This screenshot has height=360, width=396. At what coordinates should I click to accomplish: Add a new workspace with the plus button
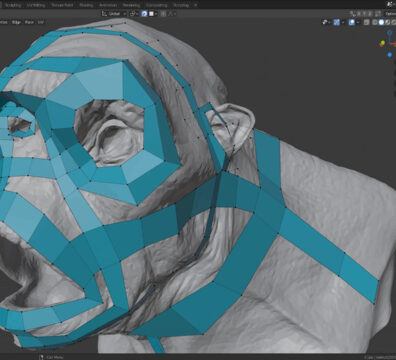[196, 5]
